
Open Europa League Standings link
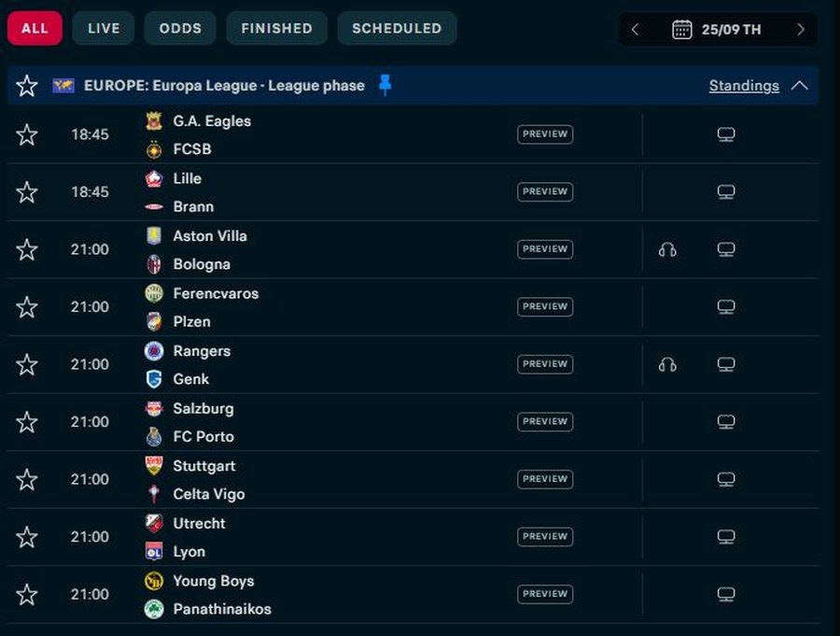(744, 86)
